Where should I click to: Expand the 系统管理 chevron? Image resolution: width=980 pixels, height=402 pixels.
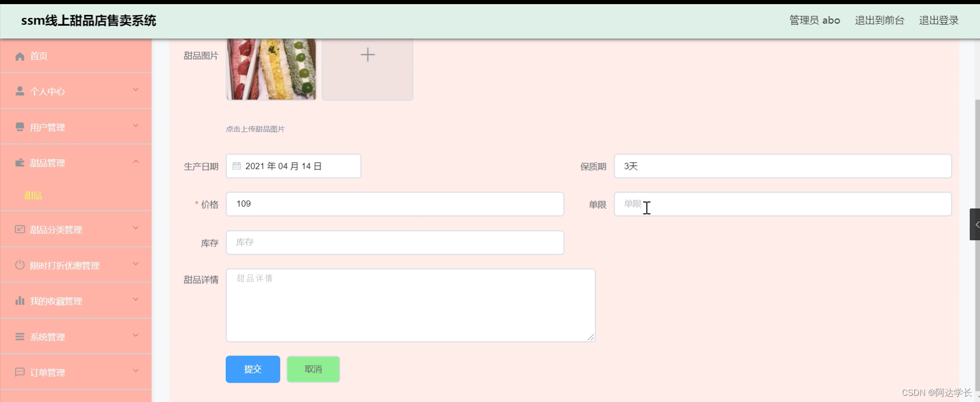(136, 335)
